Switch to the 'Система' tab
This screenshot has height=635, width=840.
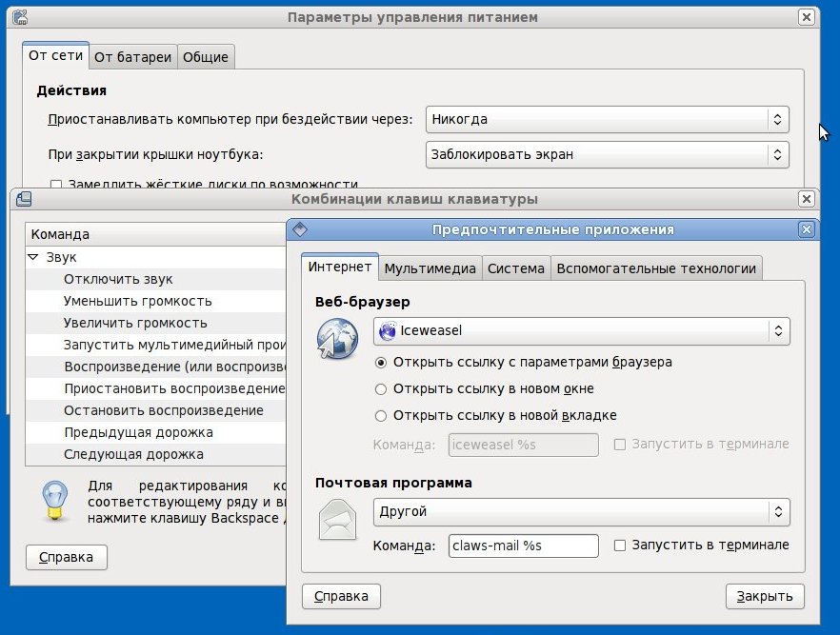(516, 268)
